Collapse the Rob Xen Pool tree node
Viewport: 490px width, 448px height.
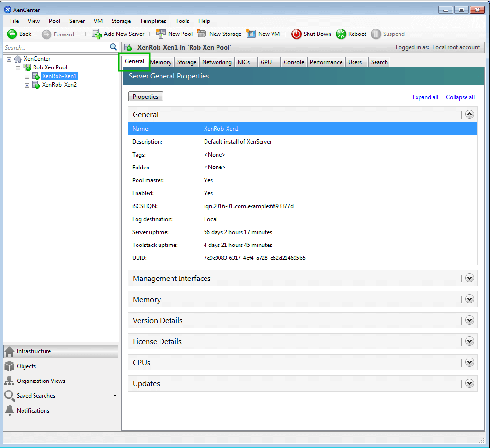18,68
